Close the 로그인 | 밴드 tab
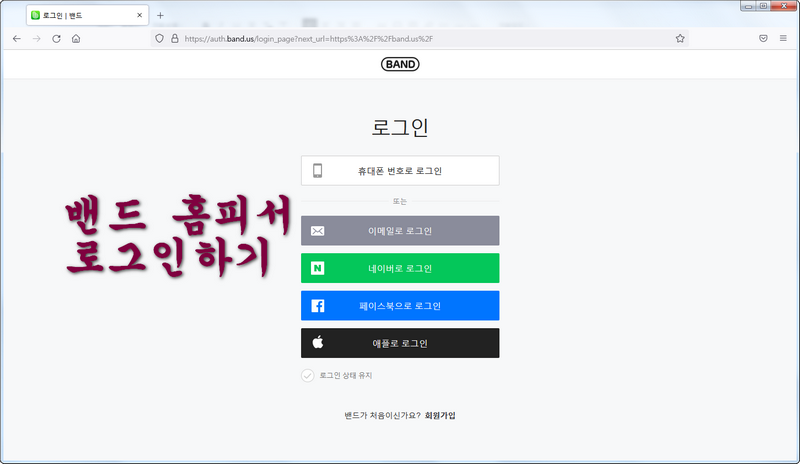The height and width of the screenshot is (464, 800). click(139, 15)
